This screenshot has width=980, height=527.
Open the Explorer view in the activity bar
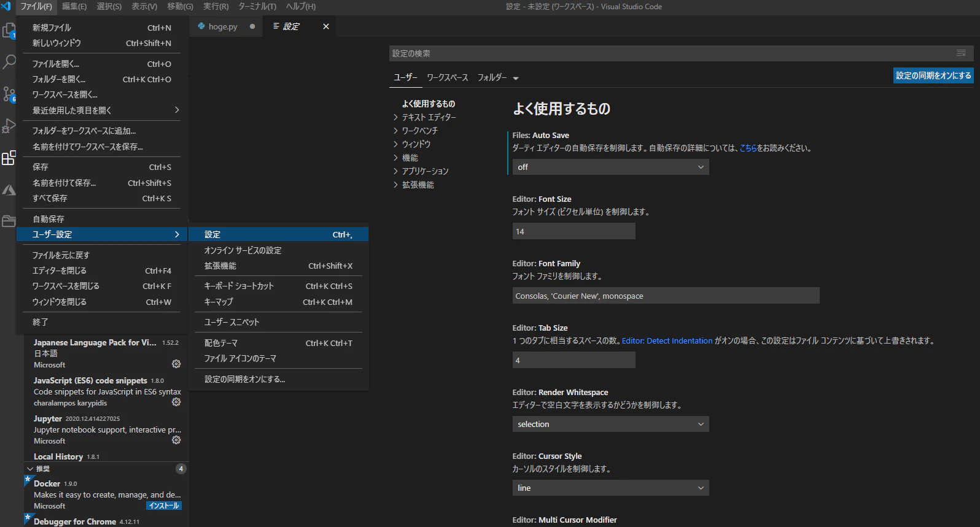click(9, 31)
